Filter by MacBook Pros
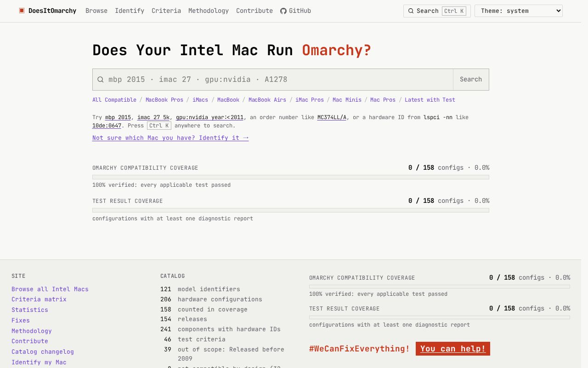Image resolution: width=588 pixels, height=368 pixels. (x=164, y=100)
